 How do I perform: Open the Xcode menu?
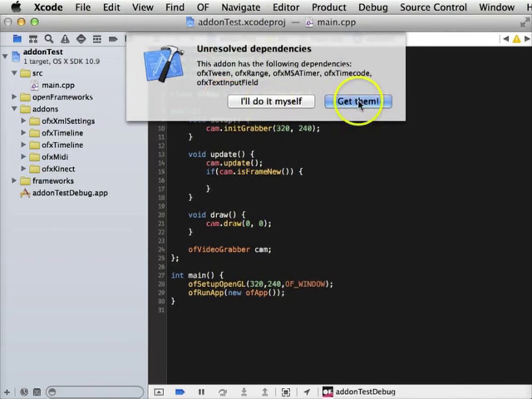coord(48,8)
